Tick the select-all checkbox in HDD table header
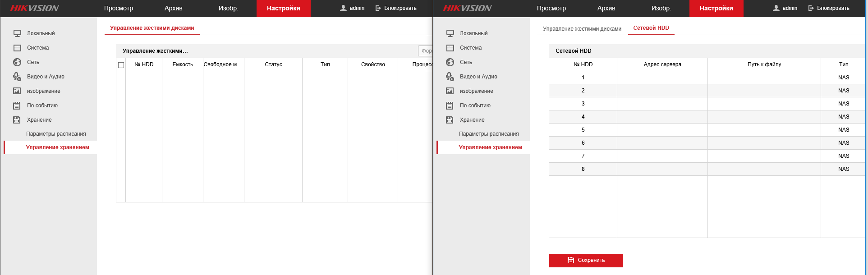 pyautogui.click(x=121, y=65)
